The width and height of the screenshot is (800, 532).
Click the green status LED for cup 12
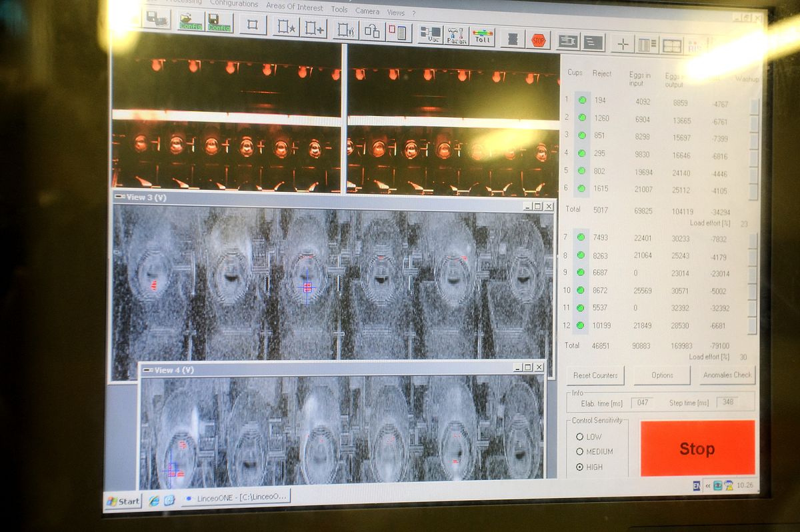(x=581, y=325)
